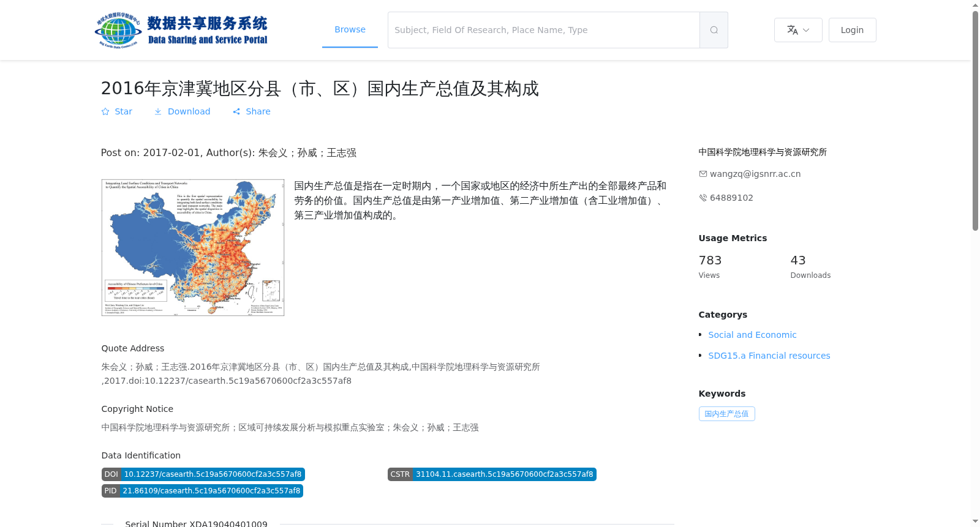The image size is (980, 527).
Task: Click the Data Sharing and Service Portal logo
Action: coord(181,30)
